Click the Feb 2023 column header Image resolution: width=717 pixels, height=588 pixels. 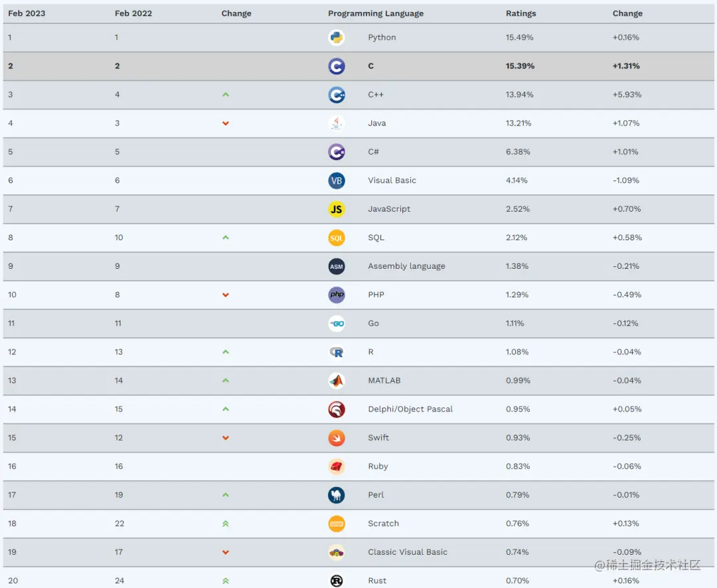(27, 13)
